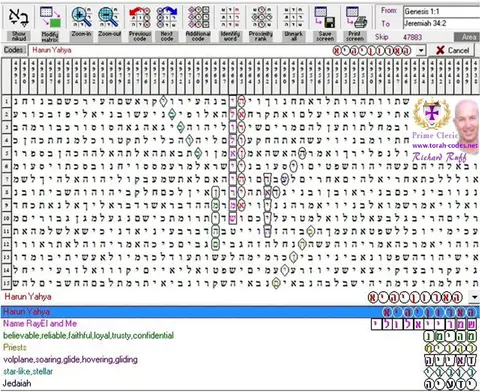
Task: Select the 'star-like,stellar' code row
Action: pos(239,372)
